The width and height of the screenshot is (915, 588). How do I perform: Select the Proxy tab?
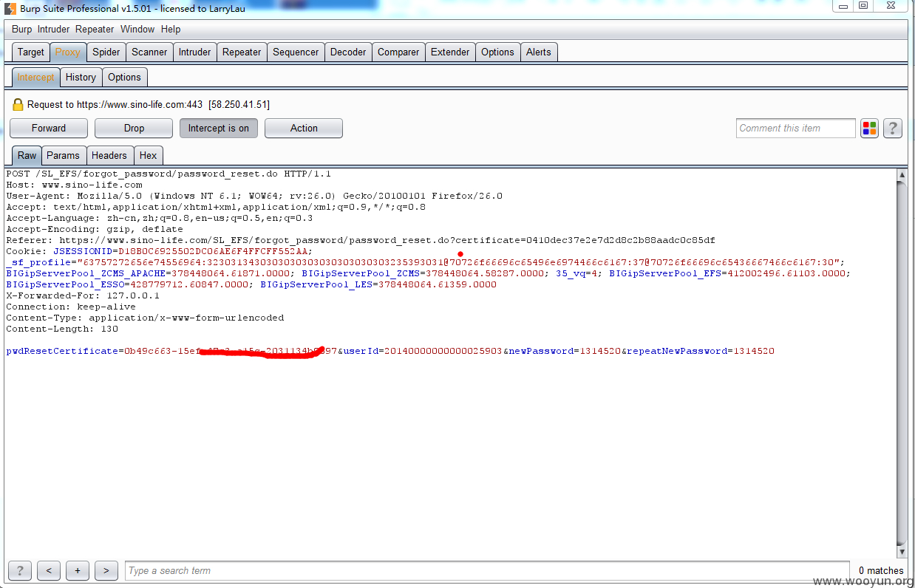(67, 52)
